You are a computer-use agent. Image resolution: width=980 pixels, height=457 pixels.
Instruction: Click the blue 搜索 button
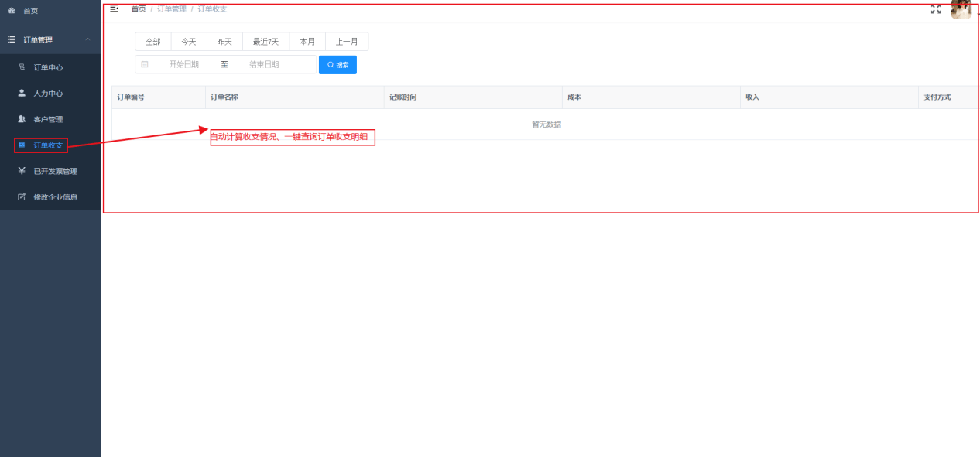(x=338, y=65)
